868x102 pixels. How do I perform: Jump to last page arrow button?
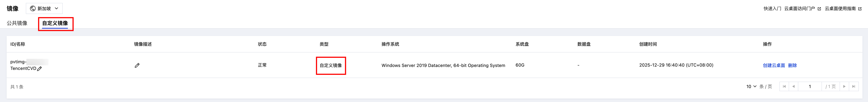(853, 87)
